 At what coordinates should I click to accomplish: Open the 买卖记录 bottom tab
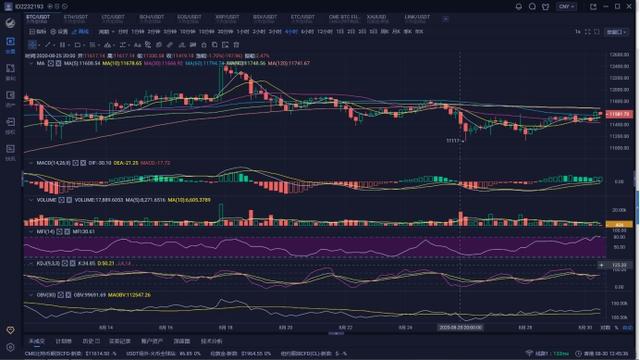tap(120, 341)
